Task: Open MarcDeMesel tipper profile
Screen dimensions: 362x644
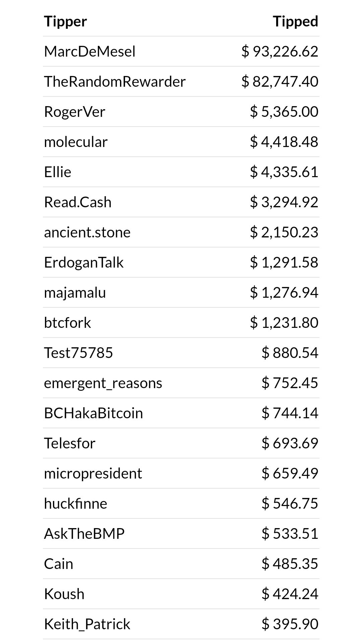Action: pyautogui.click(x=90, y=52)
